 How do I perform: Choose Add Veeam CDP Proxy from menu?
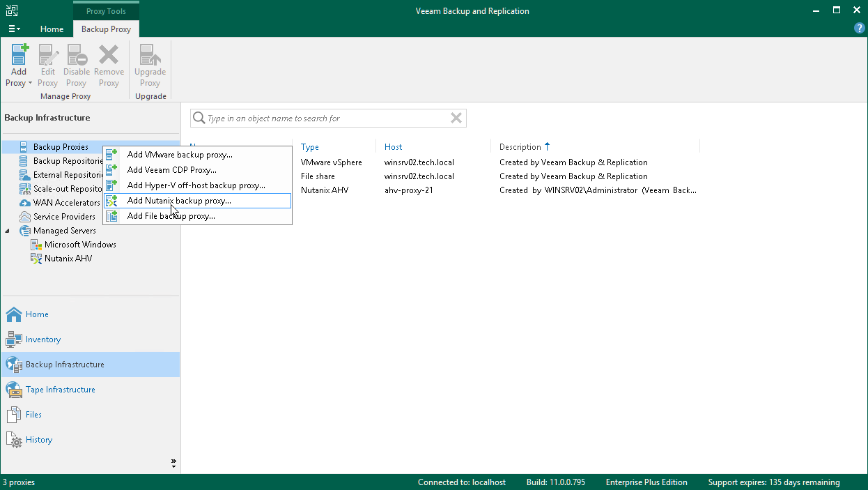click(x=198, y=170)
